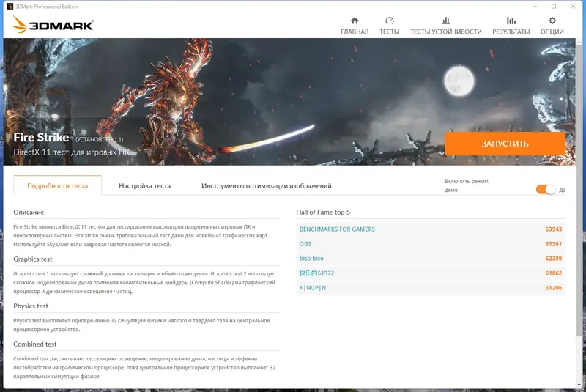The image size is (586, 392).
Task: Open the OGS hall of fame entry
Action: tap(305, 244)
